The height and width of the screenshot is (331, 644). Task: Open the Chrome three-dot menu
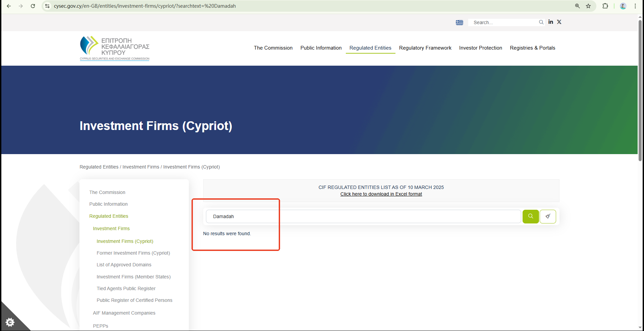point(635,6)
